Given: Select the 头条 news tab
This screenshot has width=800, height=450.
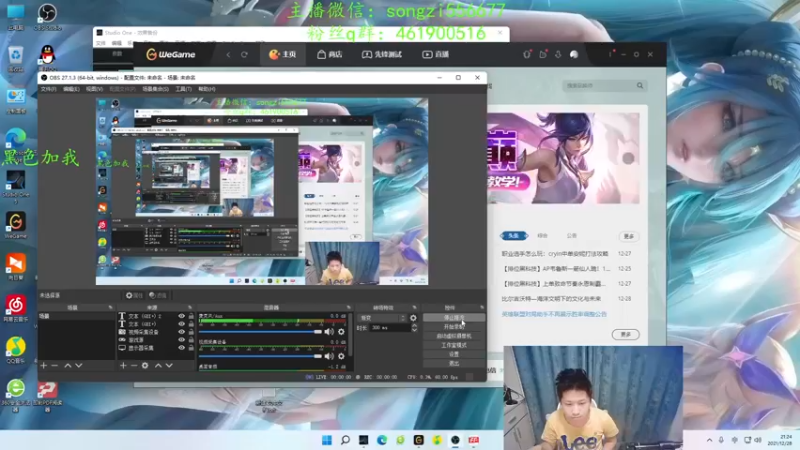Looking at the screenshot, I should 513,236.
